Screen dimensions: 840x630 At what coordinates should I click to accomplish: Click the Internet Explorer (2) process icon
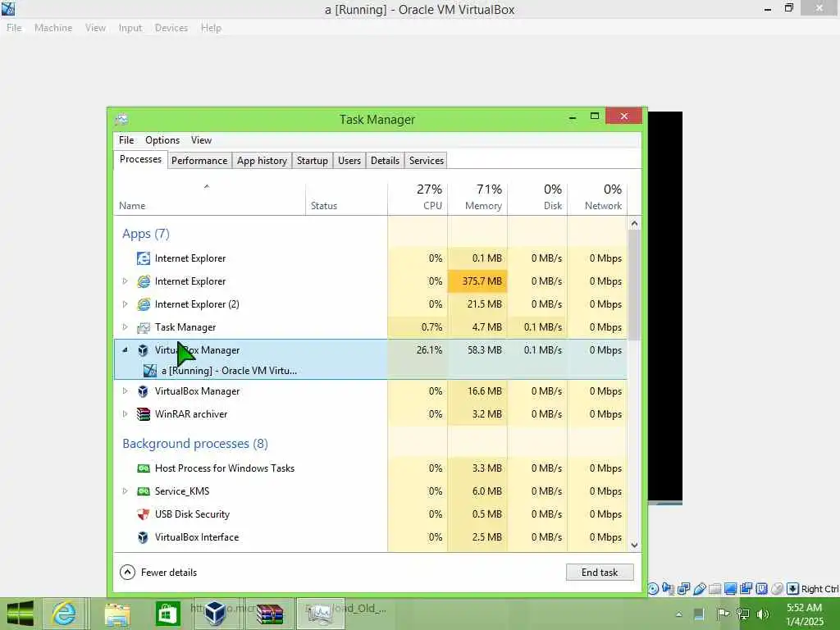pos(144,304)
